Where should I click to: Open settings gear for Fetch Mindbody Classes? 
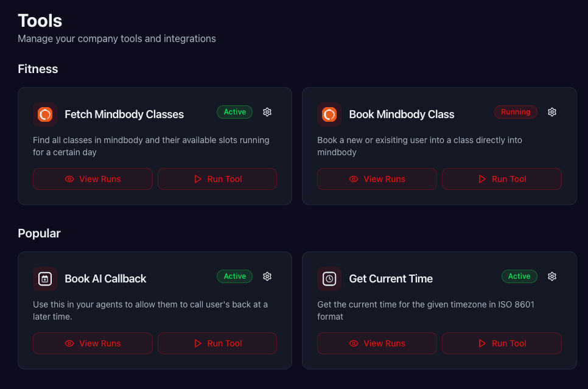(x=267, y=112)
